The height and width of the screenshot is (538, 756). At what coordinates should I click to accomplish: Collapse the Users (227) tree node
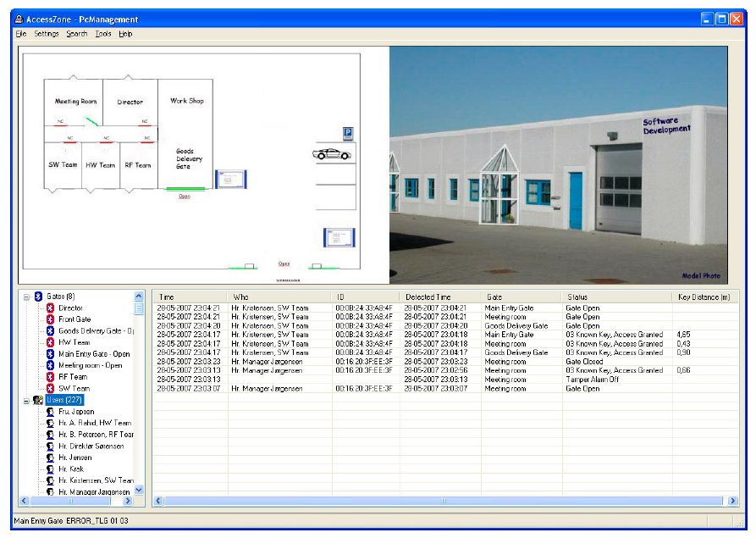(26, 401)
